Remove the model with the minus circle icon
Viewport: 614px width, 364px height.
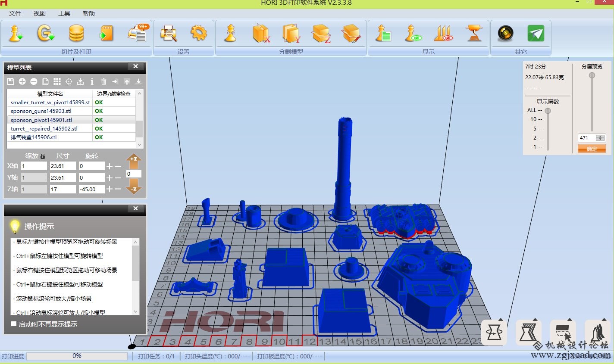[34, 81]
